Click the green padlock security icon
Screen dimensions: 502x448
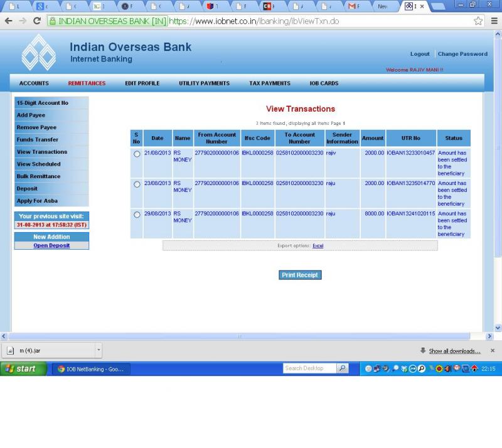53,21
